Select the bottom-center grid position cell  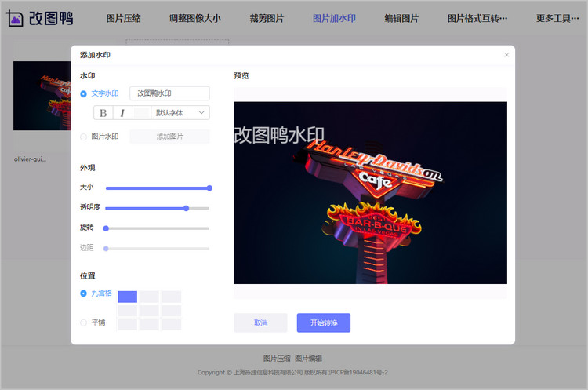coord(149,325)
